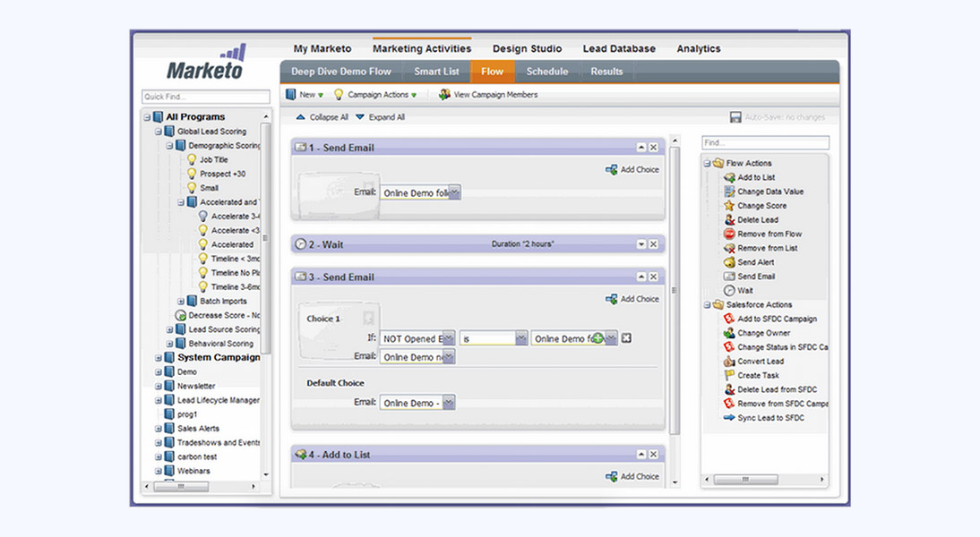Click the Auto-Save disk icon
Screen dimensions: 980x537
coord(735,116)
